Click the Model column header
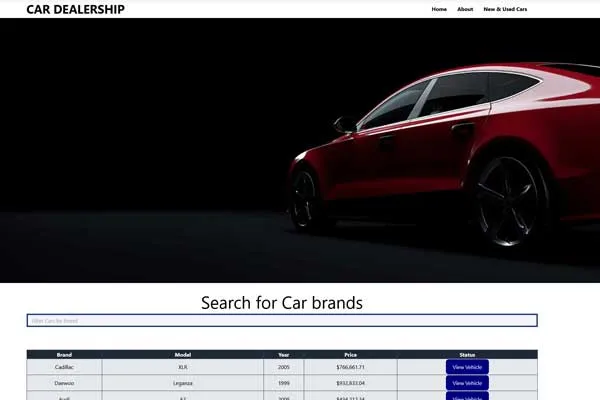The image size is (600, 400). tap(183, 354)
